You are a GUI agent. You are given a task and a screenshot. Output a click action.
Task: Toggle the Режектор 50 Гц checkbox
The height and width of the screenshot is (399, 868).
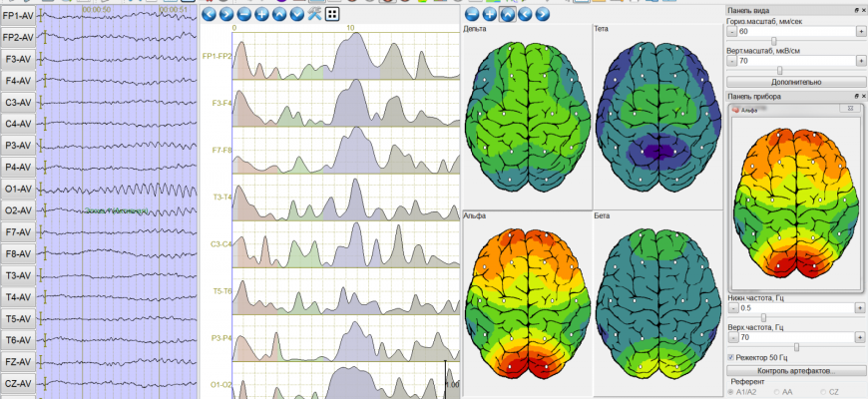coord(730,356)
